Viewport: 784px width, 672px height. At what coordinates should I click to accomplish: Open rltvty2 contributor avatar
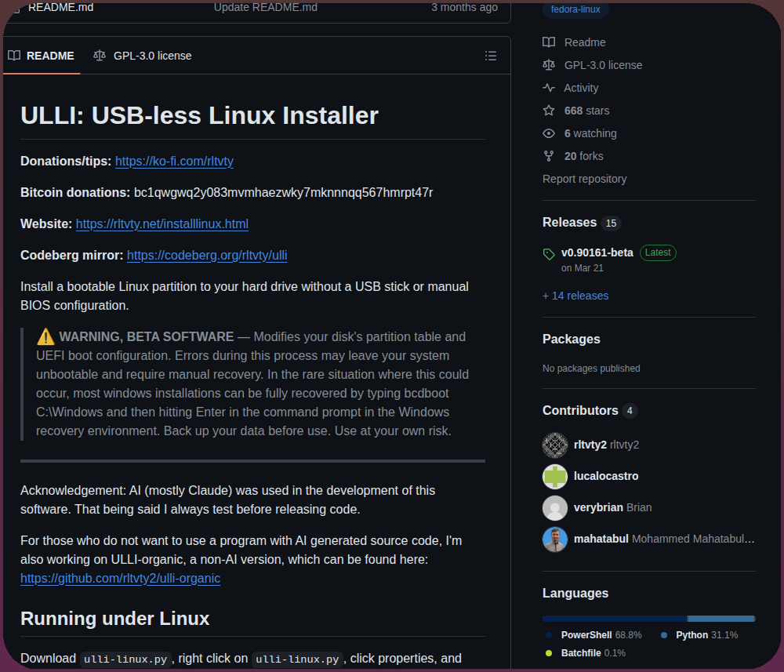click(554, 445)
